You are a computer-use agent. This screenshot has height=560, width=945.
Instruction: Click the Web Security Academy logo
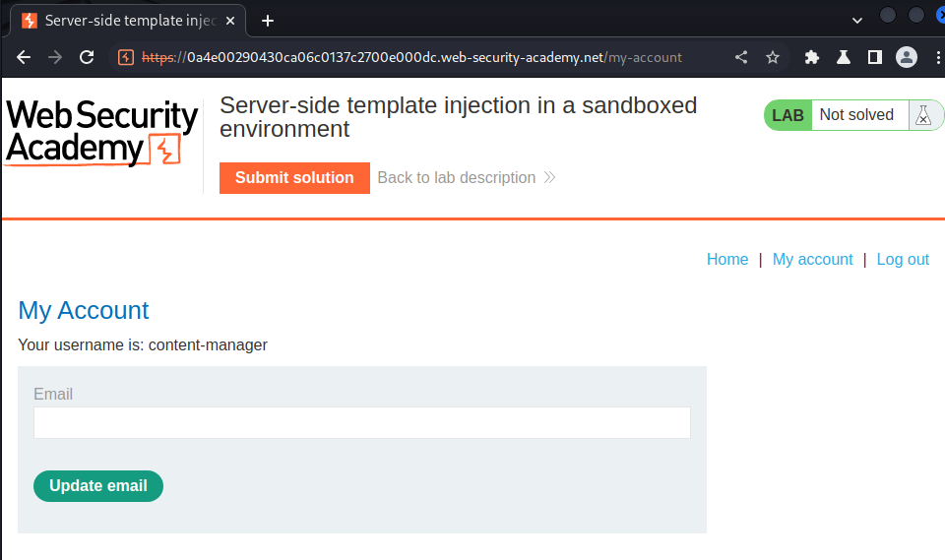coord(101,133)
